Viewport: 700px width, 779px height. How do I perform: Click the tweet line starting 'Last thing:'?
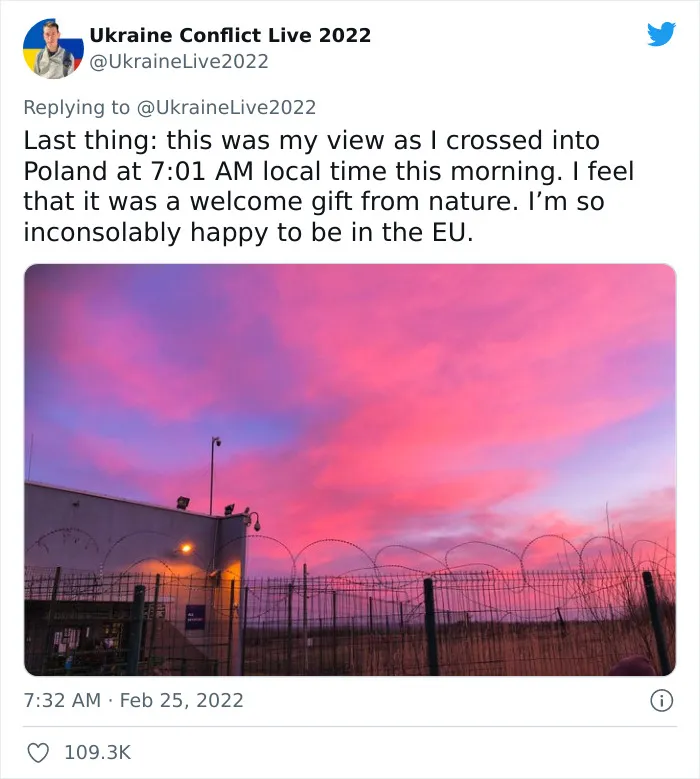[x=311, y=141]
